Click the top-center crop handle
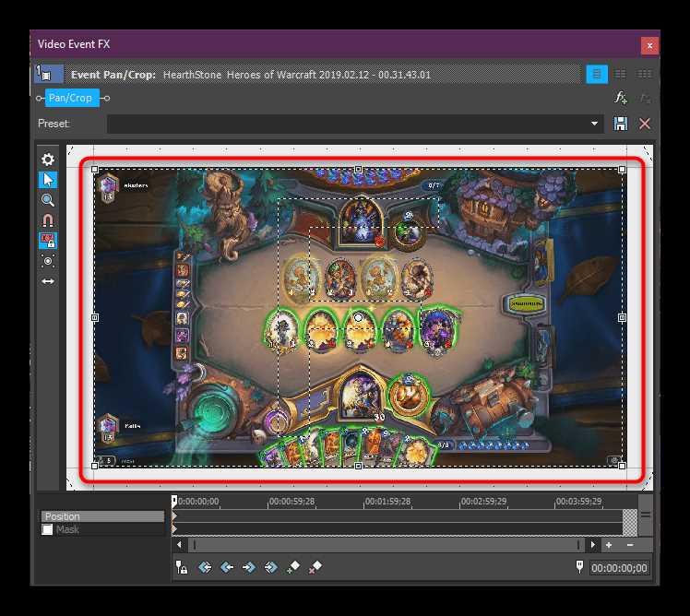690x616 pixels. click(x=358, y=169)
